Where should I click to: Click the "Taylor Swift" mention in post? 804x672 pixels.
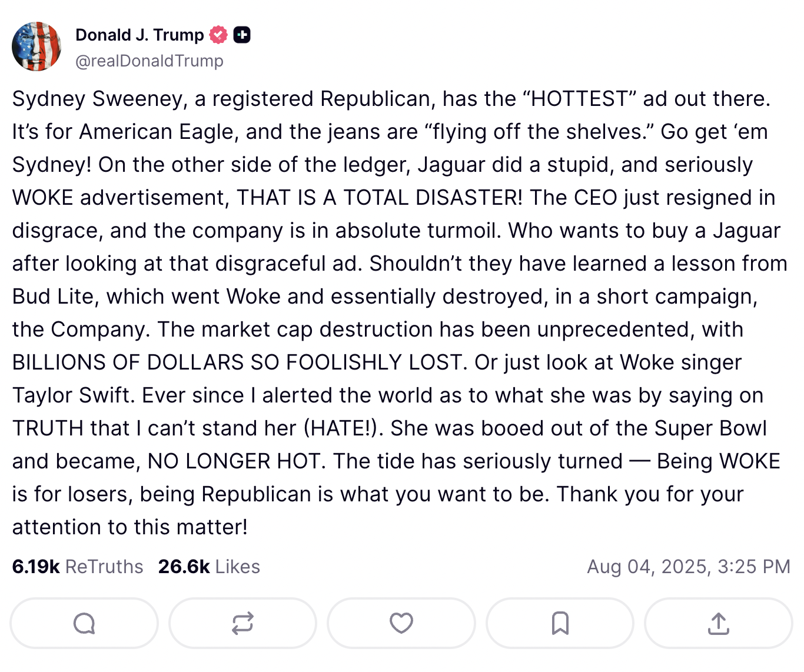[71, 395]
